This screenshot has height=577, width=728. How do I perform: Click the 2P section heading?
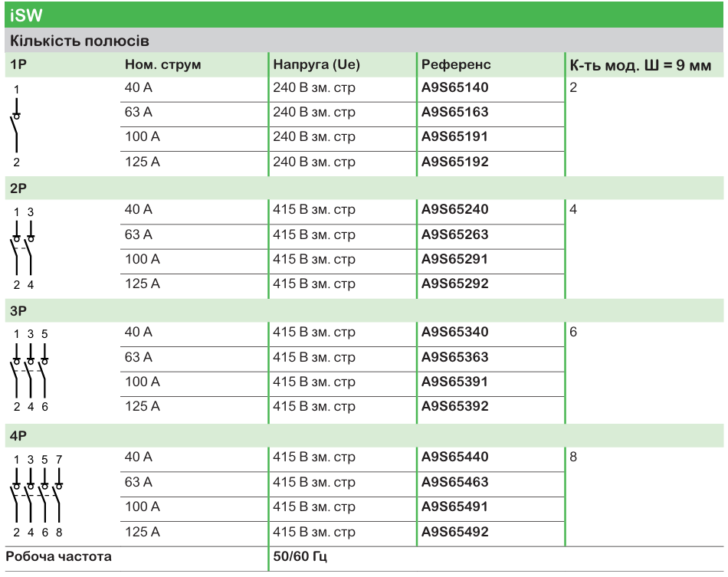[x=18, y=185]
